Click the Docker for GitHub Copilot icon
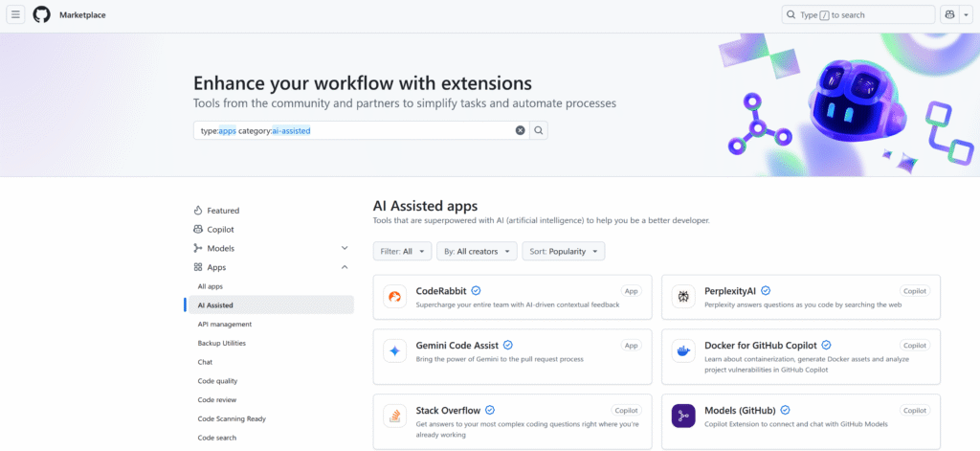This screenshot has height=451, width=980. (x=683, y=351)
